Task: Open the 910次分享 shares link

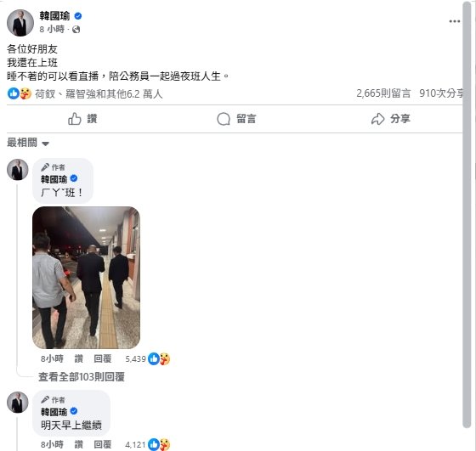Action: click(441, 93)
